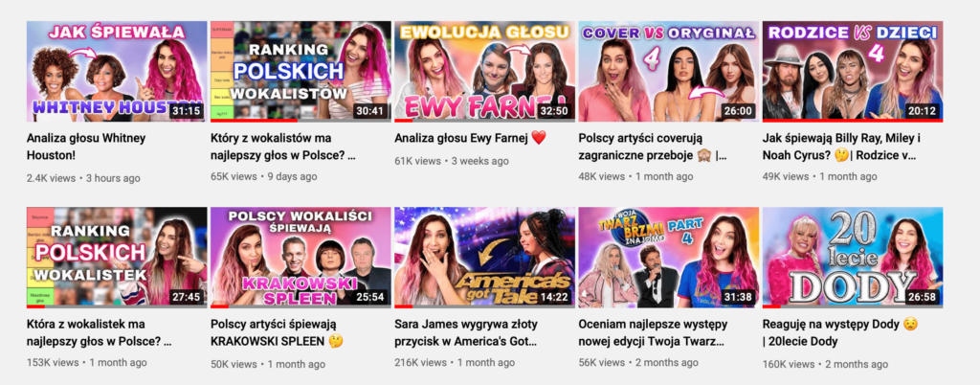The height and width of the screenshot is (385, 980).
Task: Click the '20 lecie Dody' thumbnail
Action: (853, 258)
